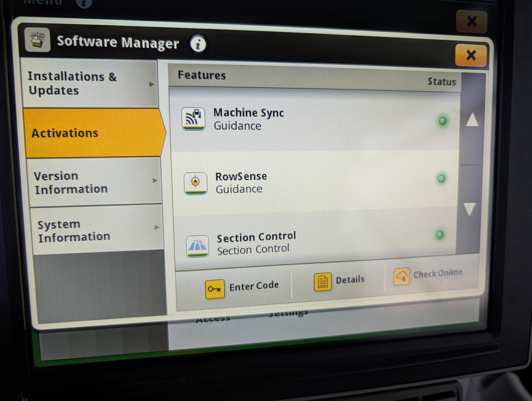Close the background Menu window
The height and width of the screenshot is (401, 532).
click(471, 21)
